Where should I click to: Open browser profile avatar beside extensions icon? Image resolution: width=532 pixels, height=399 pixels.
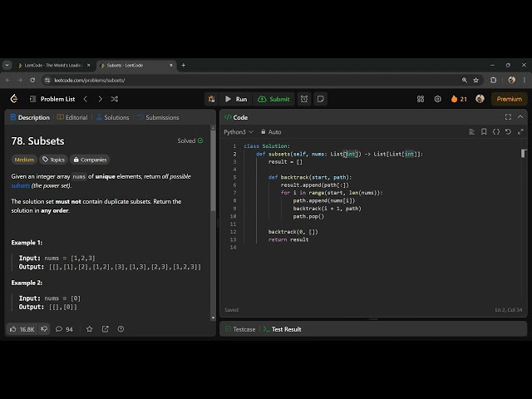(x=512, y=80)
